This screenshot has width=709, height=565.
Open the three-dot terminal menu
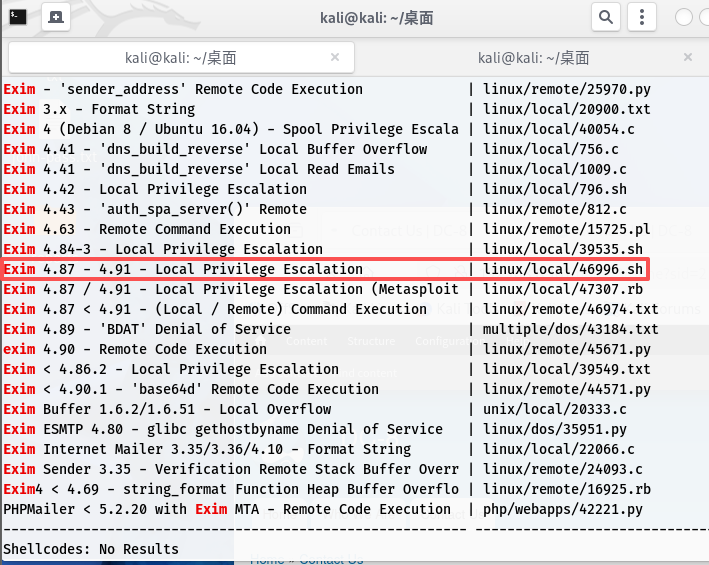(643, 17)
